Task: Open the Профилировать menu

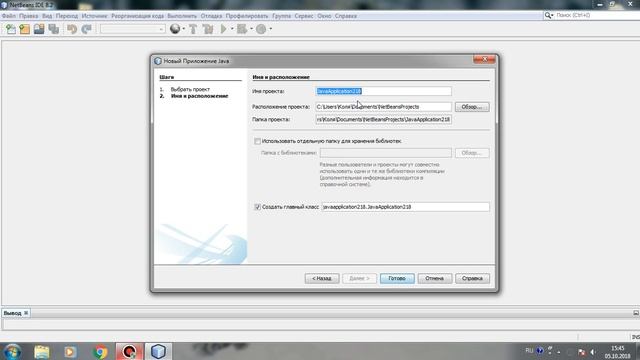Action: pos(247,16)
